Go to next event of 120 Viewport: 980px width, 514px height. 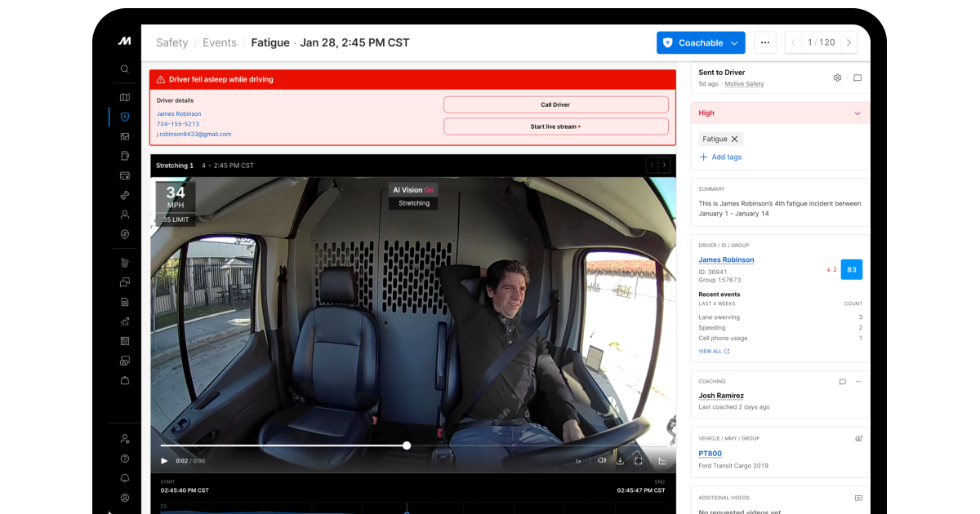tap(849, 42)
